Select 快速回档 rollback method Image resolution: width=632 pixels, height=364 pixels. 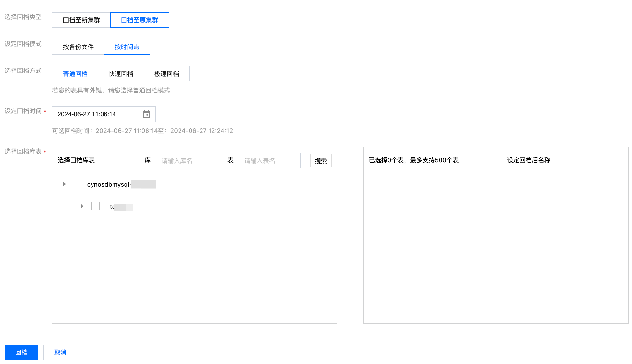[x=121, y=74]
